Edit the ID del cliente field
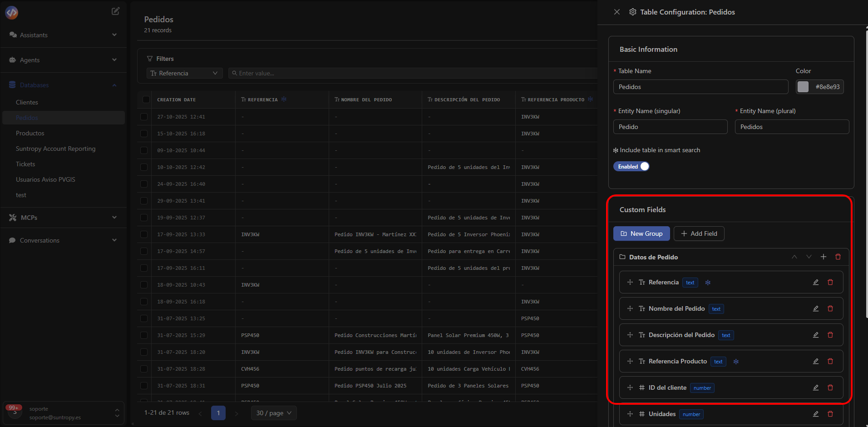Screen dimensions: 868x427 tap(816, 387)
